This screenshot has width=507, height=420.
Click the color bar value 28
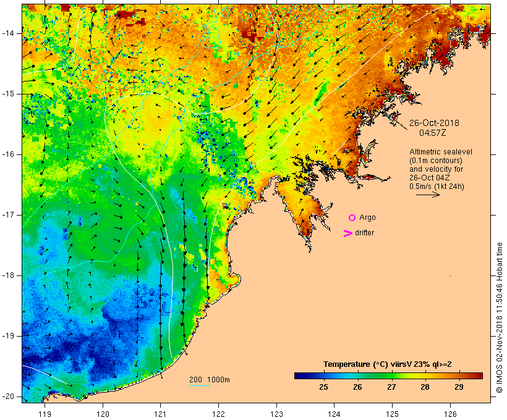tap(425, 387)
